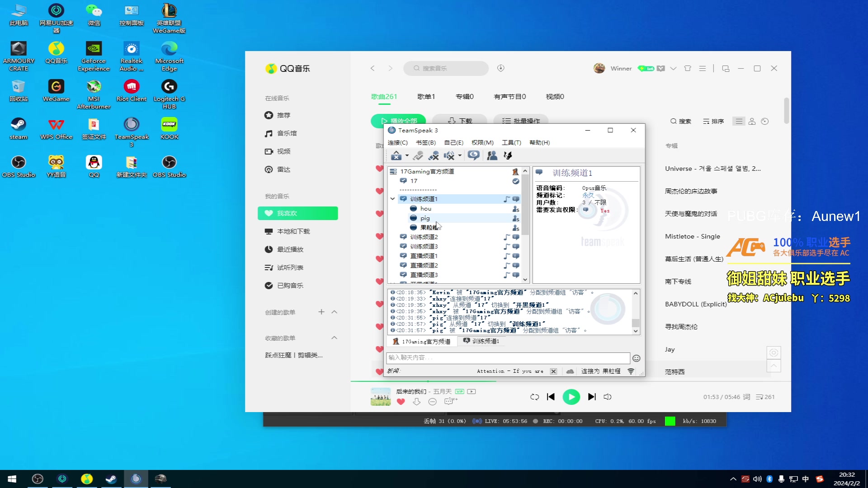Select the 视频0 tab

pos(555,97)
